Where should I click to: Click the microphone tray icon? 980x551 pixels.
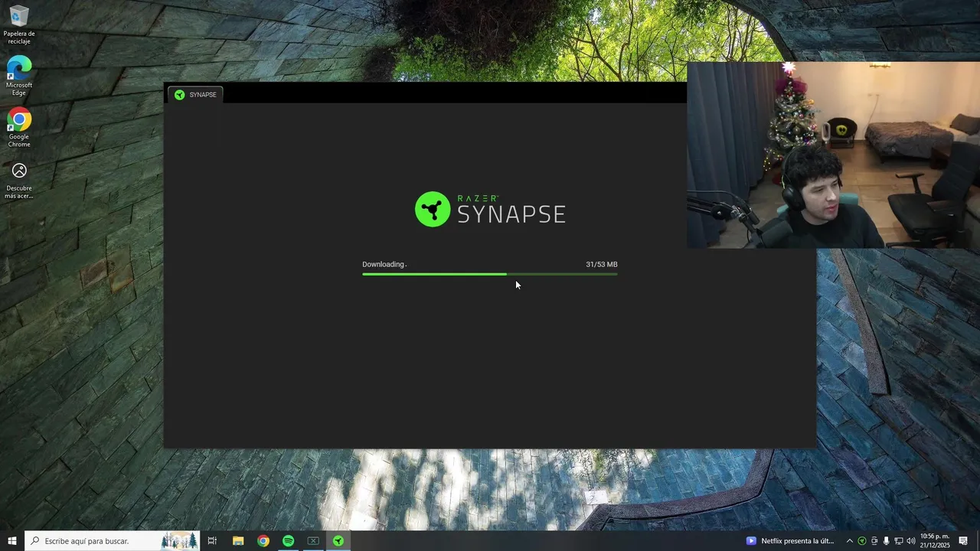[887, 541]
